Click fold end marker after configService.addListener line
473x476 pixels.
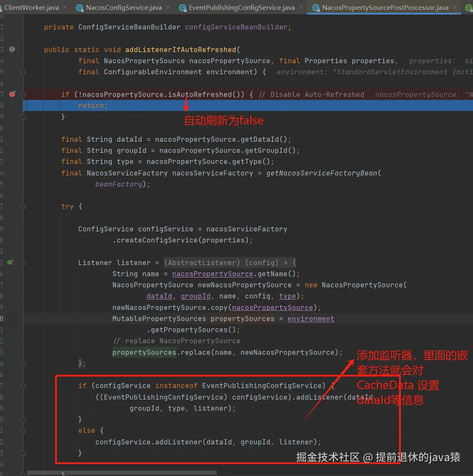tap(23, 453)
